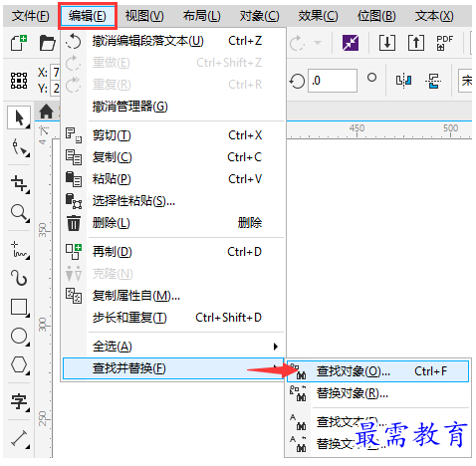Click the Y position input field

tap(55, 88)
